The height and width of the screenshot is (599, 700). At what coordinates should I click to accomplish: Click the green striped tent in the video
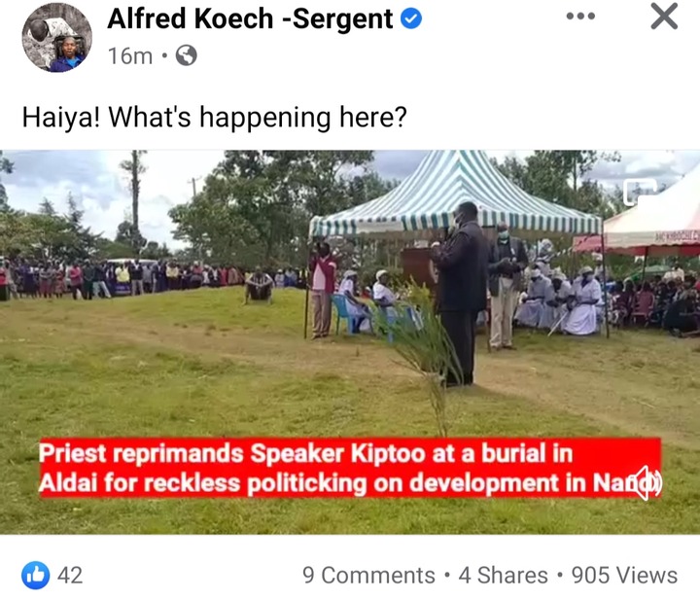click(455, 196)
